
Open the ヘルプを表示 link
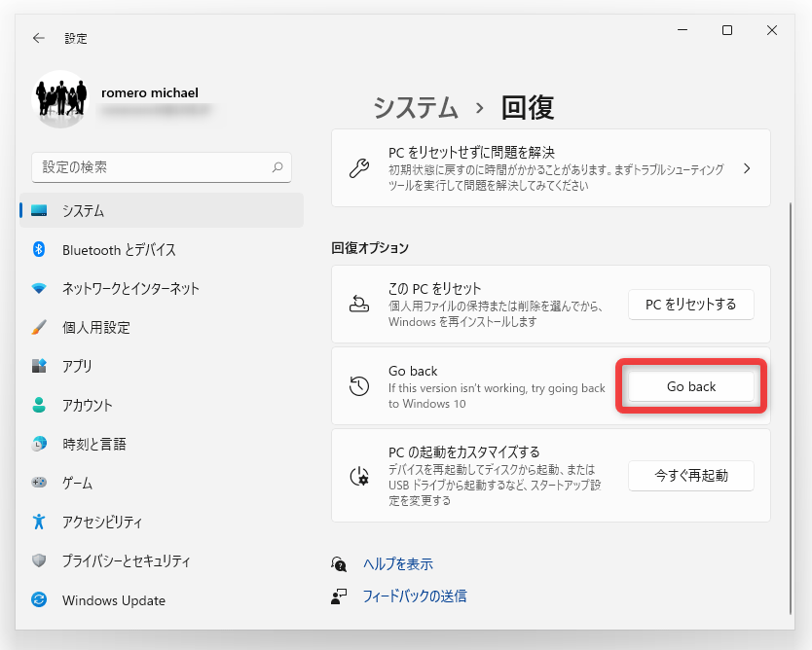(x=397, y=564)
